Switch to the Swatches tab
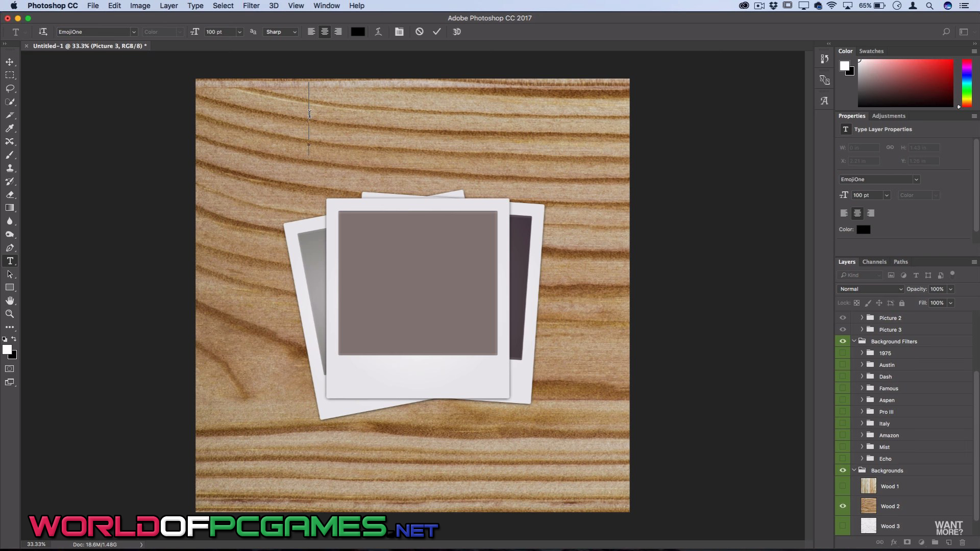Image resolution: width=980 pixels, height=551 pixels. click(871, 51)
